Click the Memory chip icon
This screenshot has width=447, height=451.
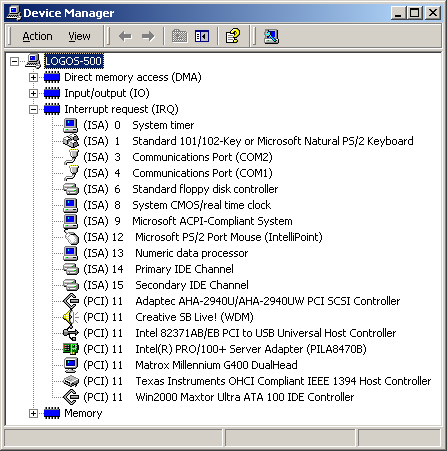click(52, 413)
